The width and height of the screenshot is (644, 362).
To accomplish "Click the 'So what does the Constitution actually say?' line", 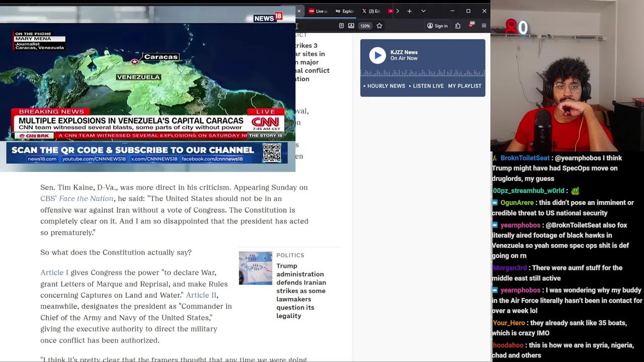I will (116, 252).
